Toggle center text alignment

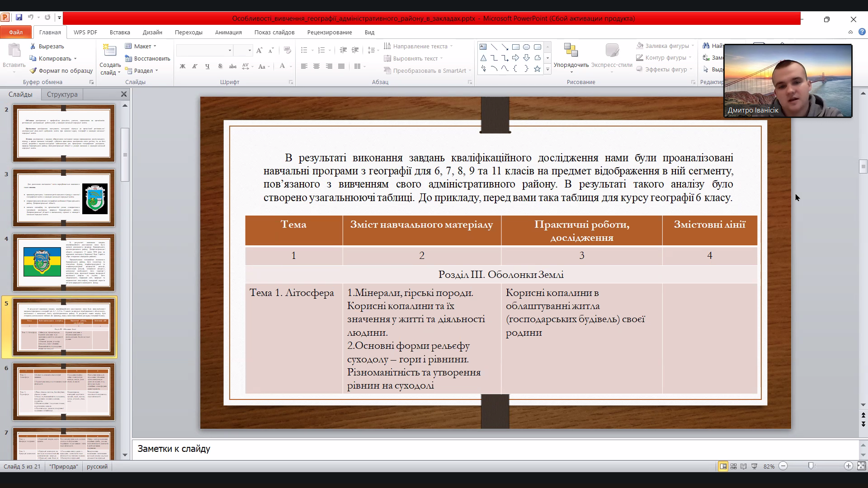tap(316, 66)
